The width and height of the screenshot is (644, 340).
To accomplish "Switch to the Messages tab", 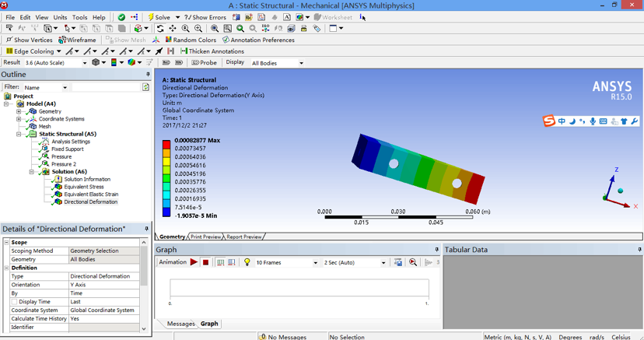I will [180, 324].
